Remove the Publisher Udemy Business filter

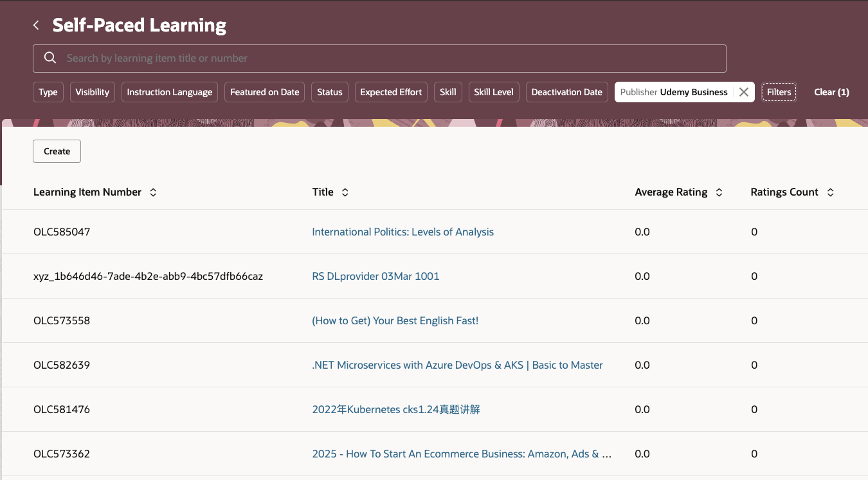click(743, 92)
